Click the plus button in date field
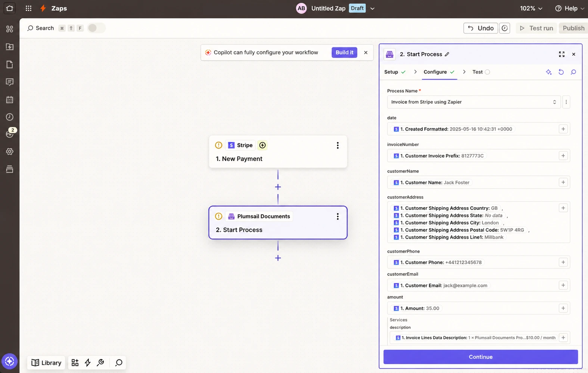 click(563, 129)
